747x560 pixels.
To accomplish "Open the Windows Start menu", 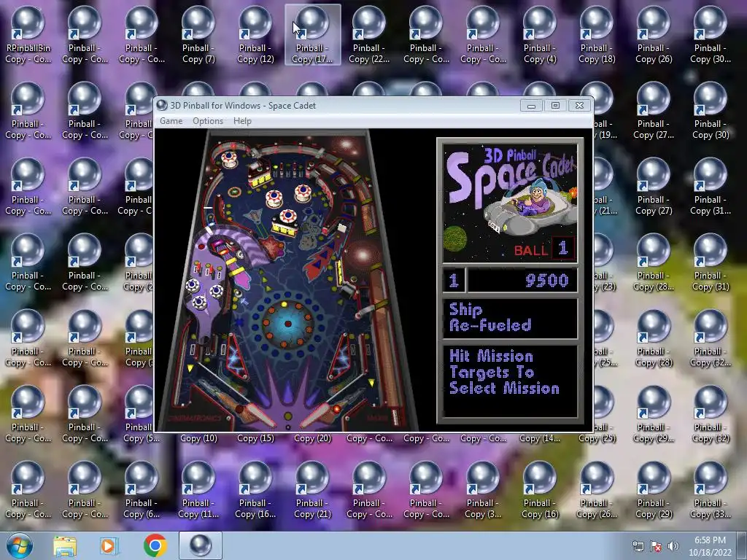I will pos(20,545).
